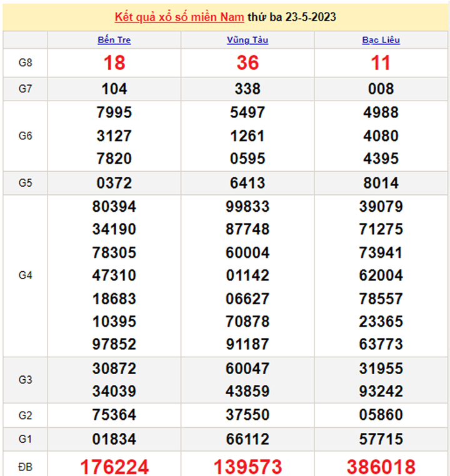Click the ĐB special prize row label
The image size is (450, 476).
[25, 466]
